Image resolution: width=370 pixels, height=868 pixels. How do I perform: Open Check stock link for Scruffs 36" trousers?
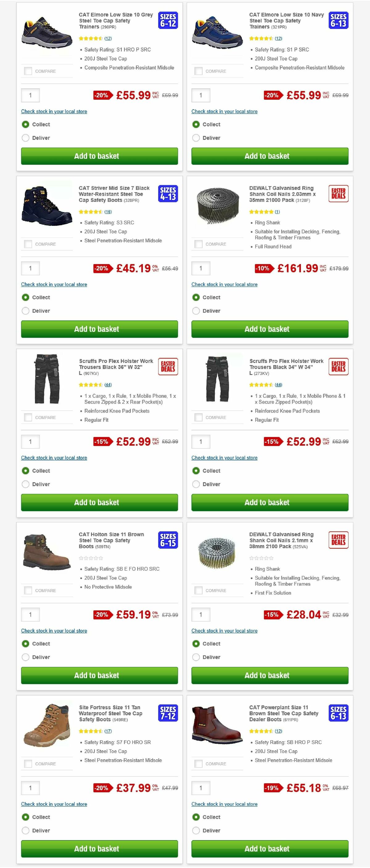(x=54, y=458)
